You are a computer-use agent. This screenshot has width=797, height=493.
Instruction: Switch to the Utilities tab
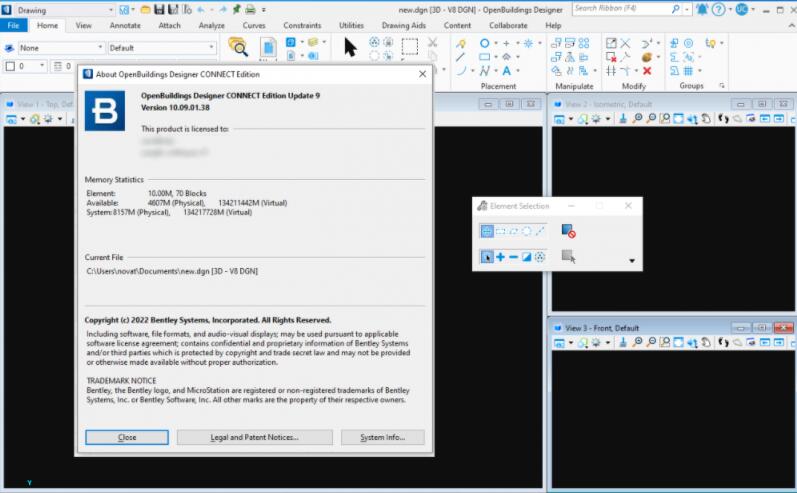[351, 25]
